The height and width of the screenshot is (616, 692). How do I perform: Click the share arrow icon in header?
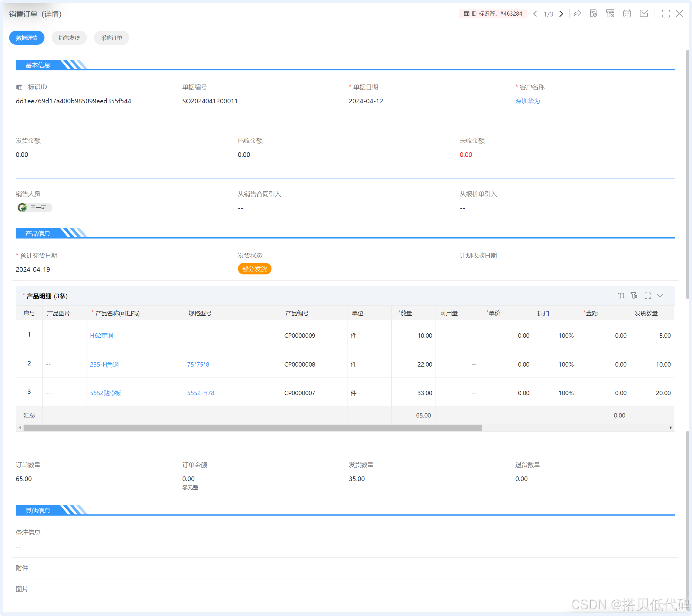pos(577,14)
